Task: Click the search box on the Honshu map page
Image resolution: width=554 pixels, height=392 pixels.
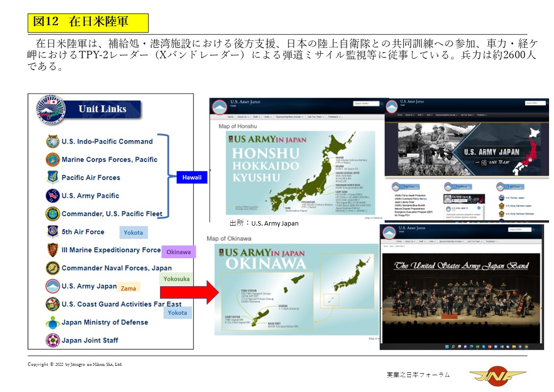Action: pos(366,104)
